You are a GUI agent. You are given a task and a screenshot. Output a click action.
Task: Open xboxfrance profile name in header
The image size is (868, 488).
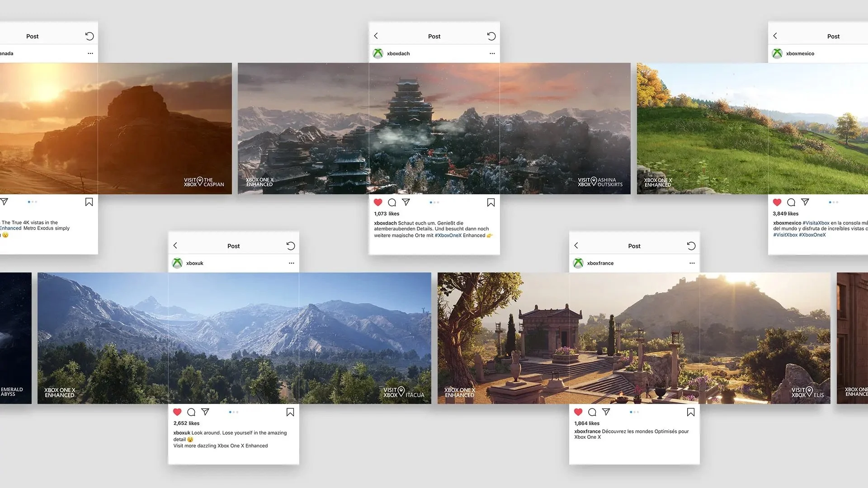(x=600, y=263)
